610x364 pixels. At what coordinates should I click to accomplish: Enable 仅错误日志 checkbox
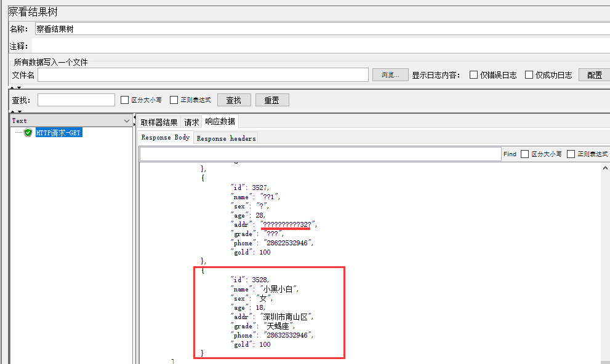tap(473, 74)
